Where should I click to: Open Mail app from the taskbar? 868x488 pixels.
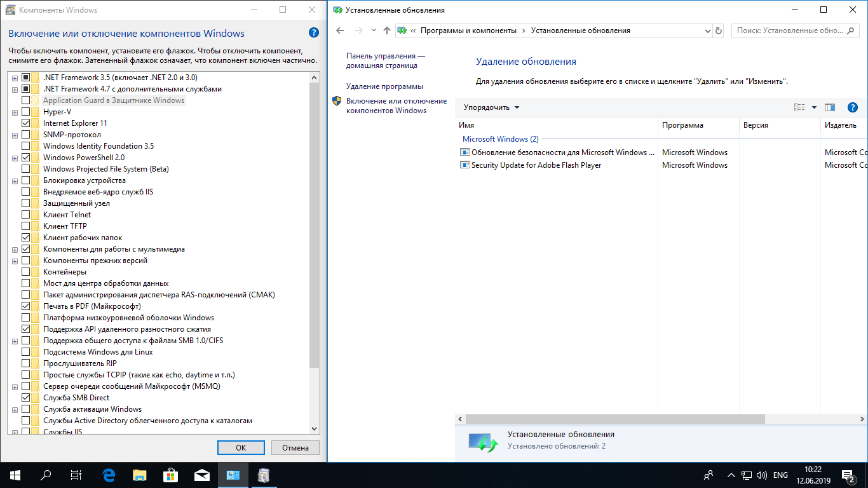[202, 475]
